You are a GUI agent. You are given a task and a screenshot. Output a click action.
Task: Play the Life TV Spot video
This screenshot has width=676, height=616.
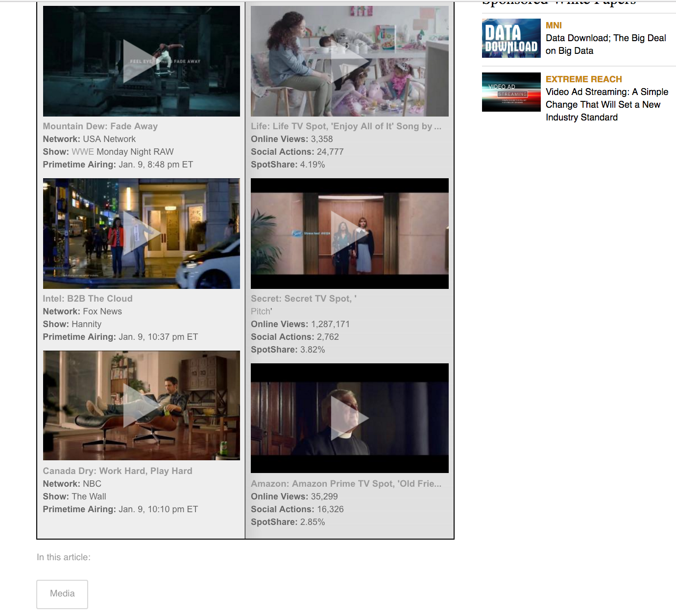pos(350,61)
